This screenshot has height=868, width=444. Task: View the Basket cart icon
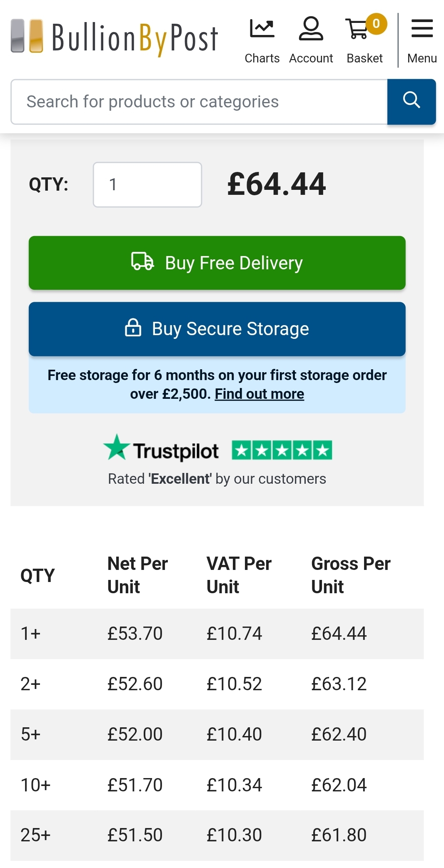[x=357, y=29]
